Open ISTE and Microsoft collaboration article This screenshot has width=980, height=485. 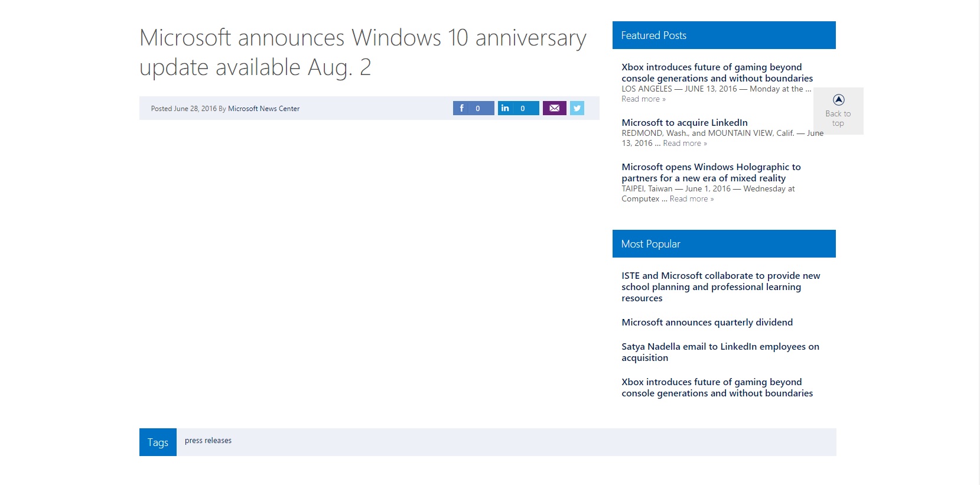coord(721,287)
